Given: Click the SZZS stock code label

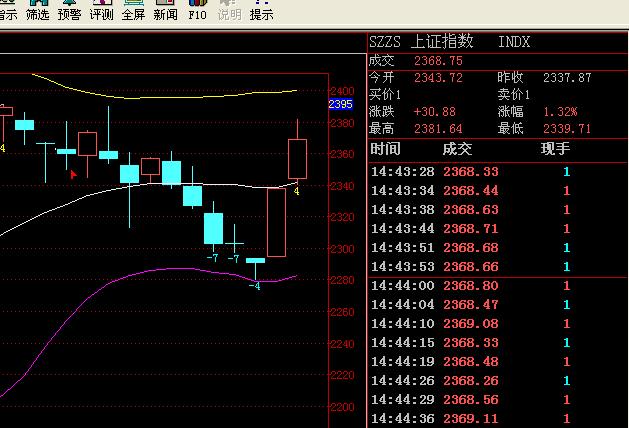Looking at the screenshot, I should click(386, 42).
